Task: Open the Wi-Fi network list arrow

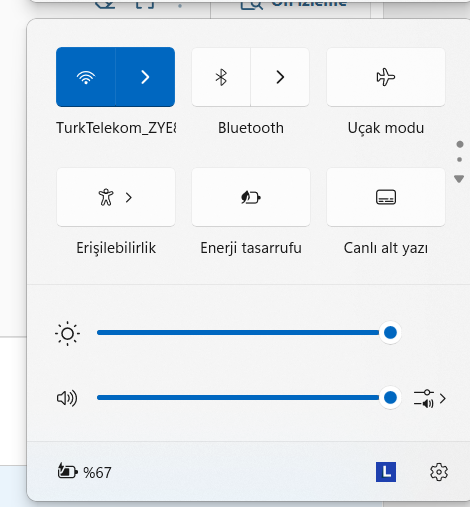Action: click(x=145, y=77)
